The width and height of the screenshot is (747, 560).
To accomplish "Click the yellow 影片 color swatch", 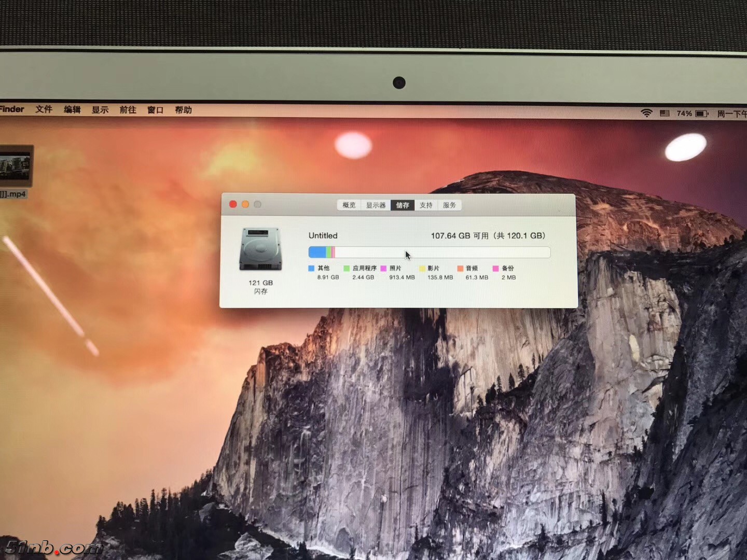I will coord(422,268).
